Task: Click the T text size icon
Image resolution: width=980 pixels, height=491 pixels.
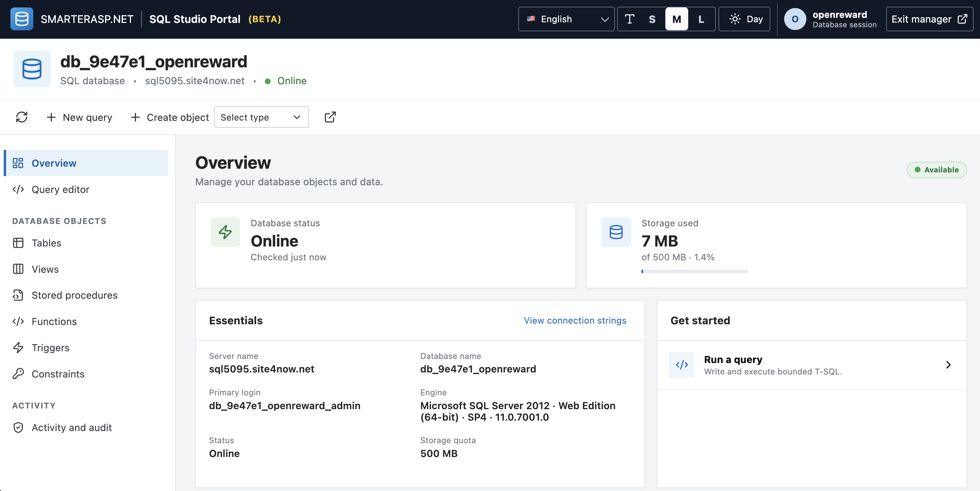Action: 630,19
